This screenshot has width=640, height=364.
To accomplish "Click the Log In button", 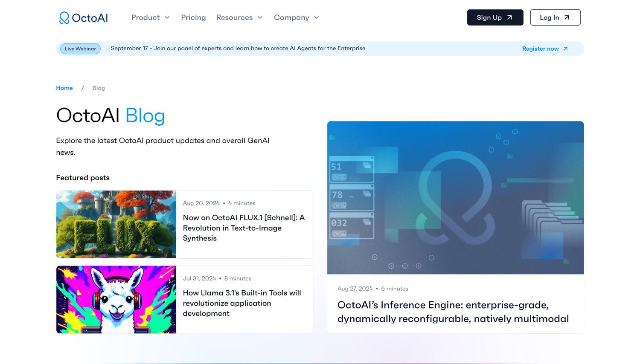I will (555, 17).
